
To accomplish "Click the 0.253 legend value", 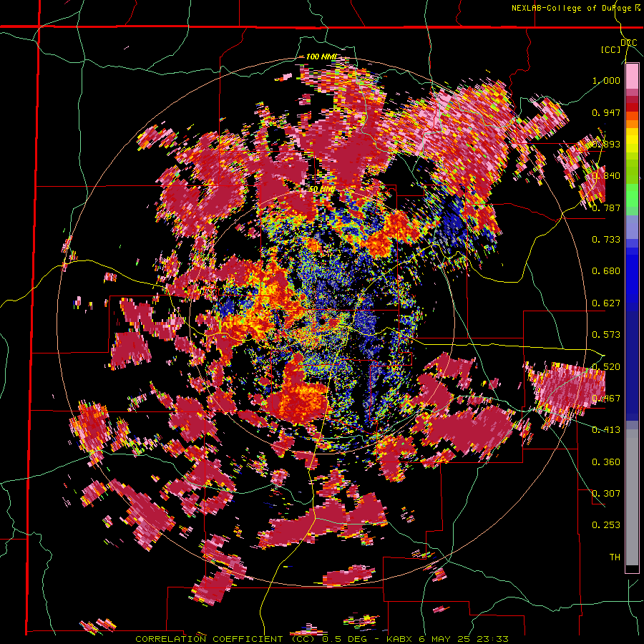I will [x=606, y=525].
